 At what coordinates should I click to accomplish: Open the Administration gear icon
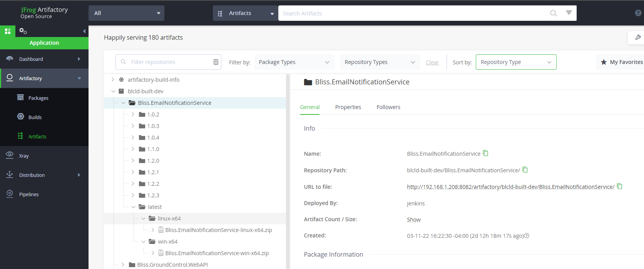tap(23, 31)
